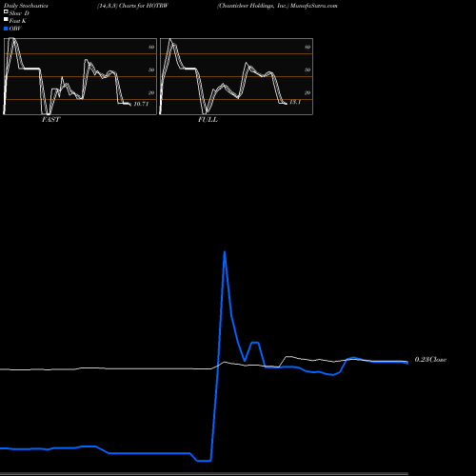476x476 pixels.
Task: Click the 'Slow D' legend text
Action: (x=19, y=13)
